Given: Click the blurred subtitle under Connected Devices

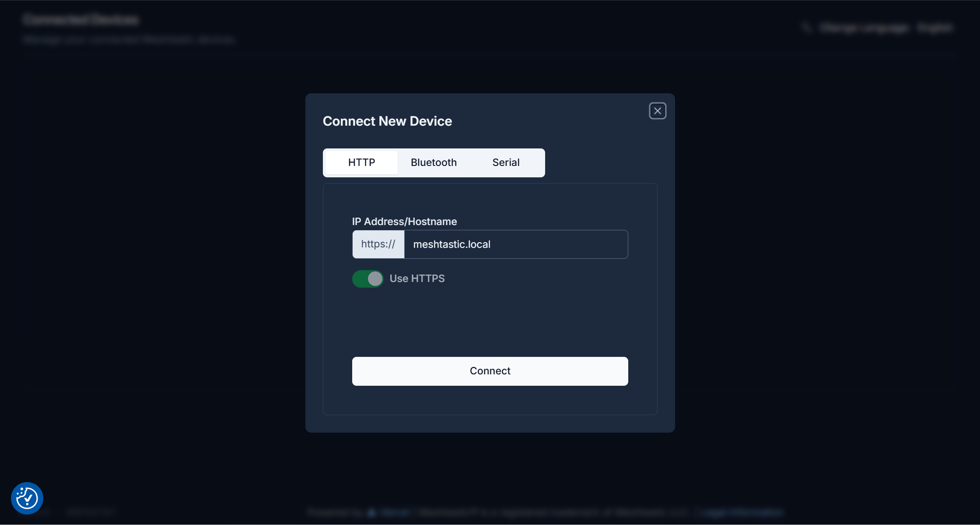Looking at the screenshot, I should [129, 40].
